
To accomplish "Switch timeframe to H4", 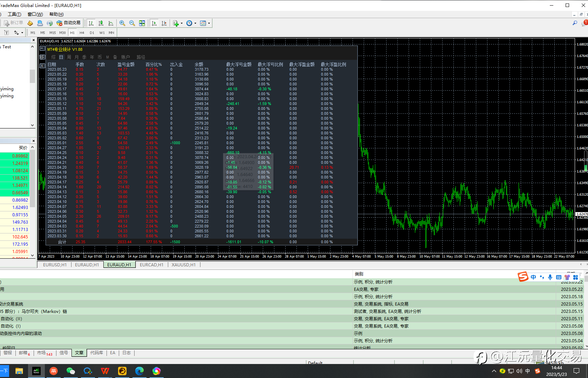I will click(82, 33).
